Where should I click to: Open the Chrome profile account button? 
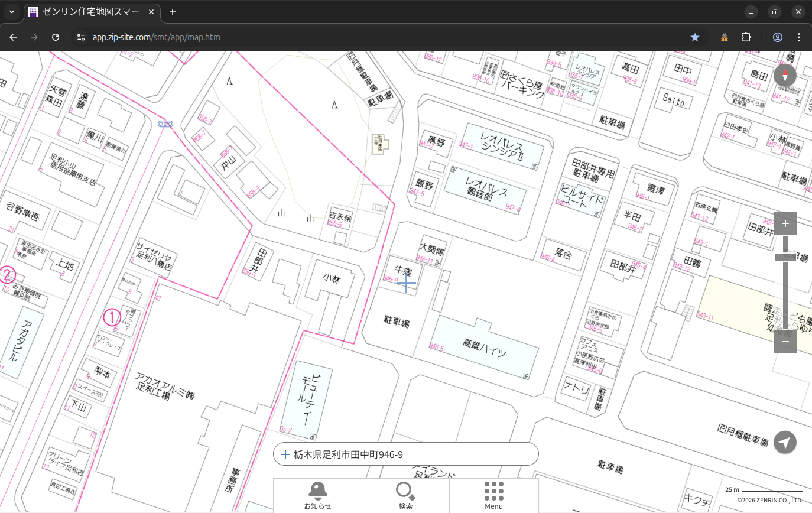pos(777,37)
